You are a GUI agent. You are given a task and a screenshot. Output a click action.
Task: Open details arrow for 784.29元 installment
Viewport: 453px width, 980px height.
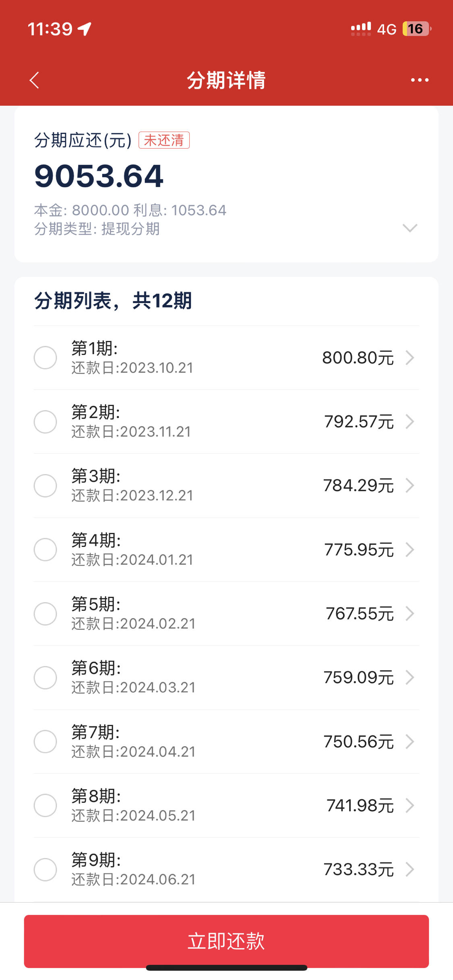point(410,485)
